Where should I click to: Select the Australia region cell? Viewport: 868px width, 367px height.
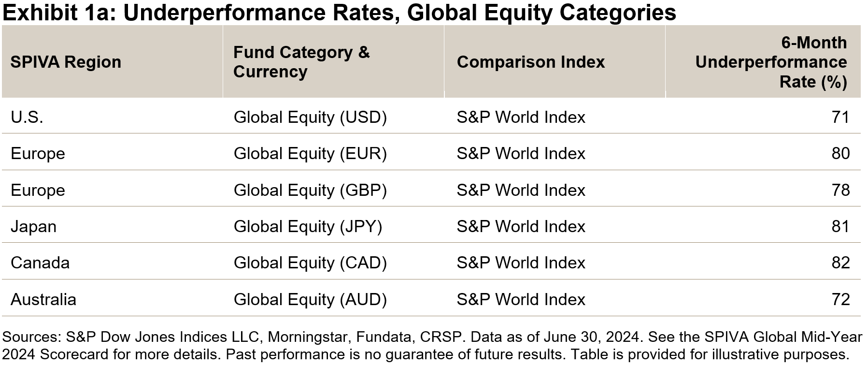coord(43,300)
